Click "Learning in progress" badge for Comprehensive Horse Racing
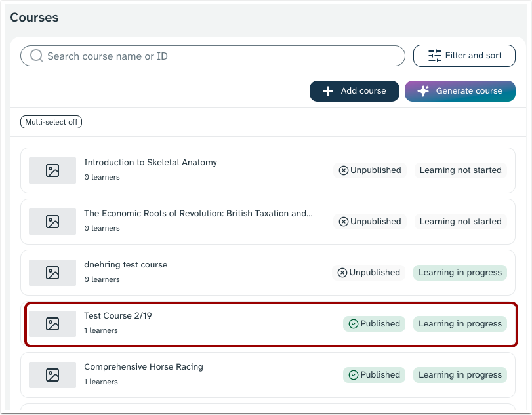 pos(460,375)
